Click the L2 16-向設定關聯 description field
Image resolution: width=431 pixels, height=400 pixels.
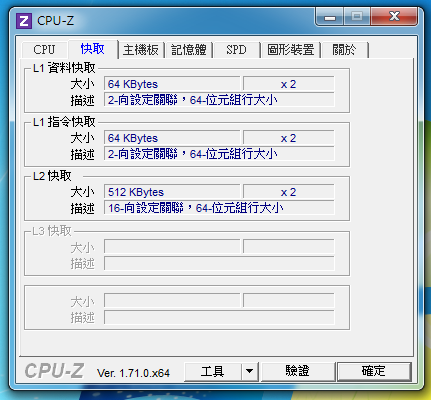pyautogui.click(x=219, y=208)
